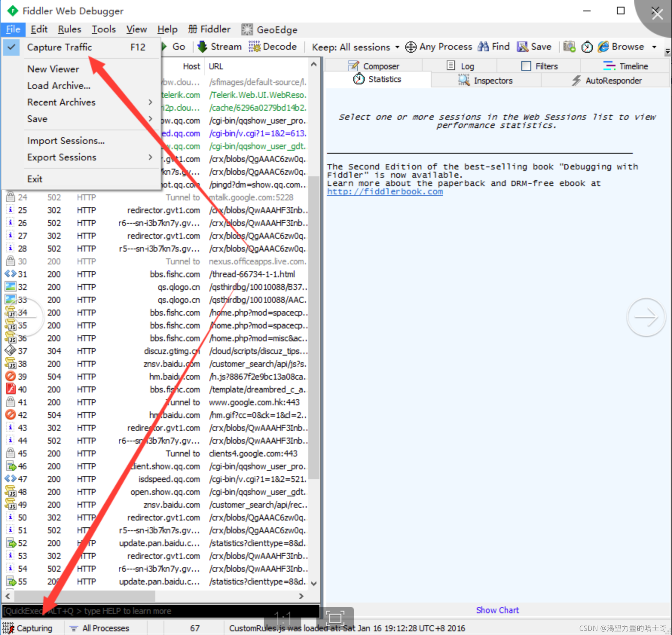
Task: Open the fiddlerbook.com link
Action: click(385, 191)
